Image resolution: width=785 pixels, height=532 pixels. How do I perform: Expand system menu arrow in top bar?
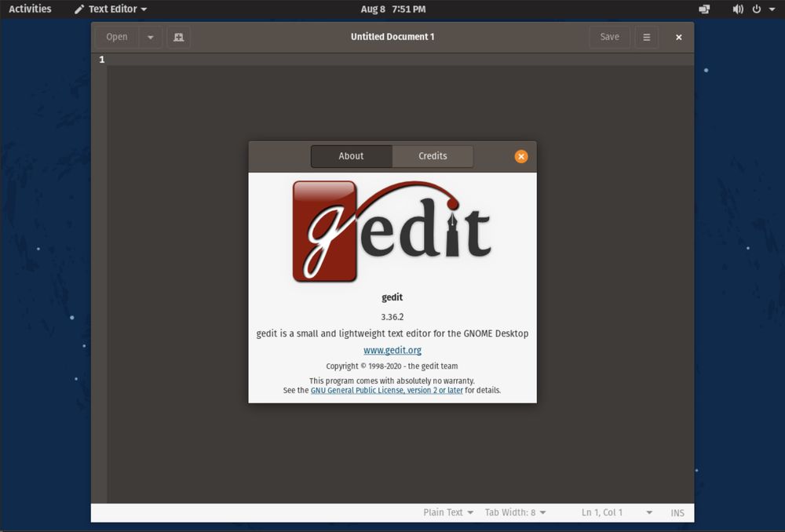pyautogui.click(x=772, y=9)
